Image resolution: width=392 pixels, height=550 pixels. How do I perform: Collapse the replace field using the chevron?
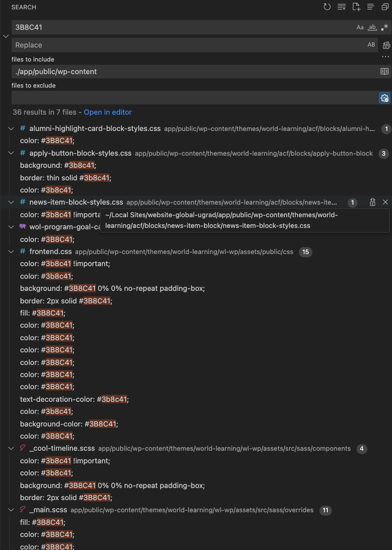point(6,36)
